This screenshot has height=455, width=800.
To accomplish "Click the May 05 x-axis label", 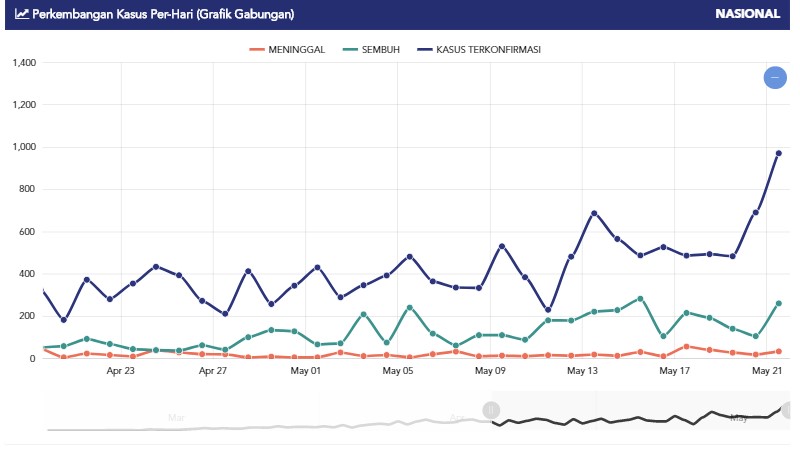I will click(x=398, y=371).
